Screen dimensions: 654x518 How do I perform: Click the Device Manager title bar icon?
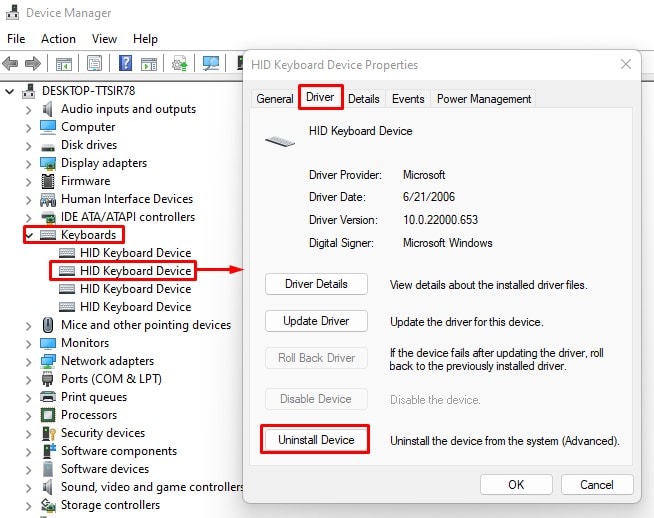[x=13, y=12]
